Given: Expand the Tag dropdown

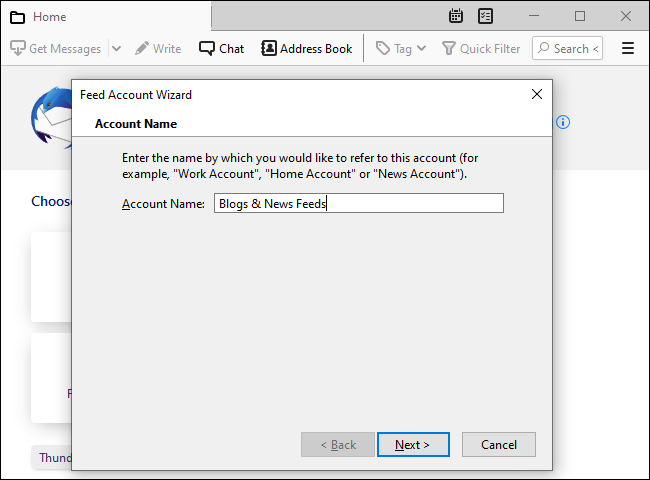Looking at the screenshot, I should click(x=401, y=48).
